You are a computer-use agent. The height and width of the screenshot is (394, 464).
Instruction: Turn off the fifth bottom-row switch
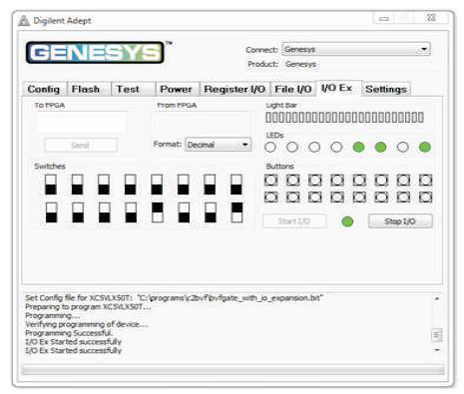pos(158,212)
